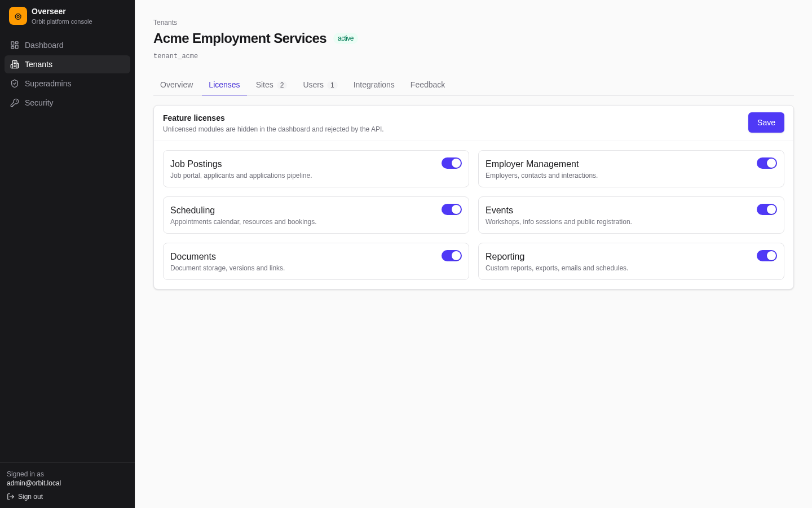Click the Tenants breadcrumb link
The width and height of the screenshot is (812, 508).
click(x=165, y=23)
